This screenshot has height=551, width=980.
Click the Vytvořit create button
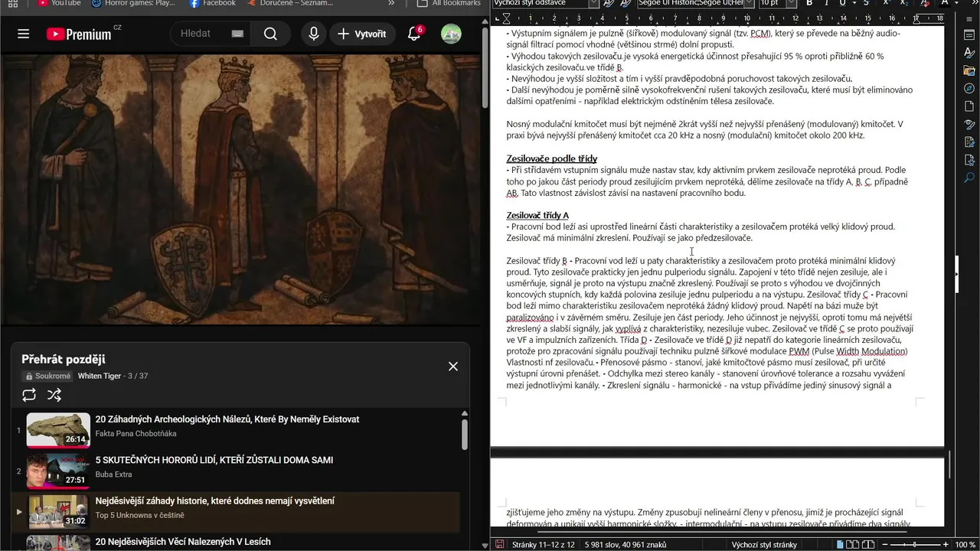363,34
